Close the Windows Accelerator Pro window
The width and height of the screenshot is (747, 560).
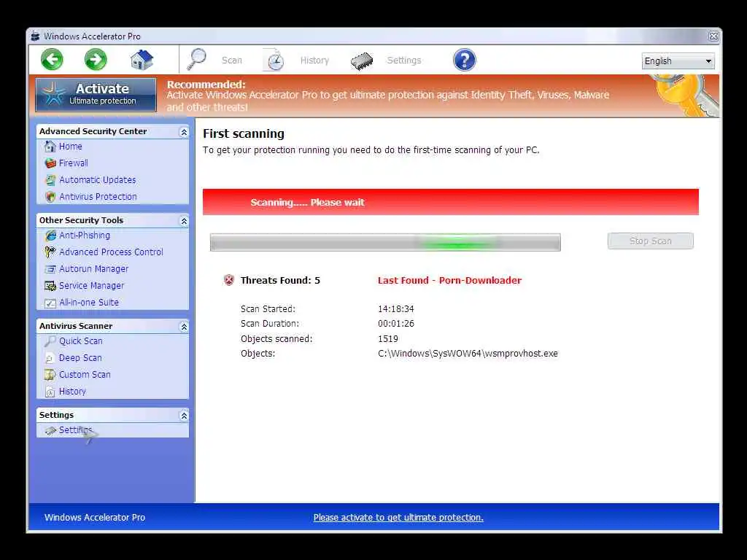point(713,36)
